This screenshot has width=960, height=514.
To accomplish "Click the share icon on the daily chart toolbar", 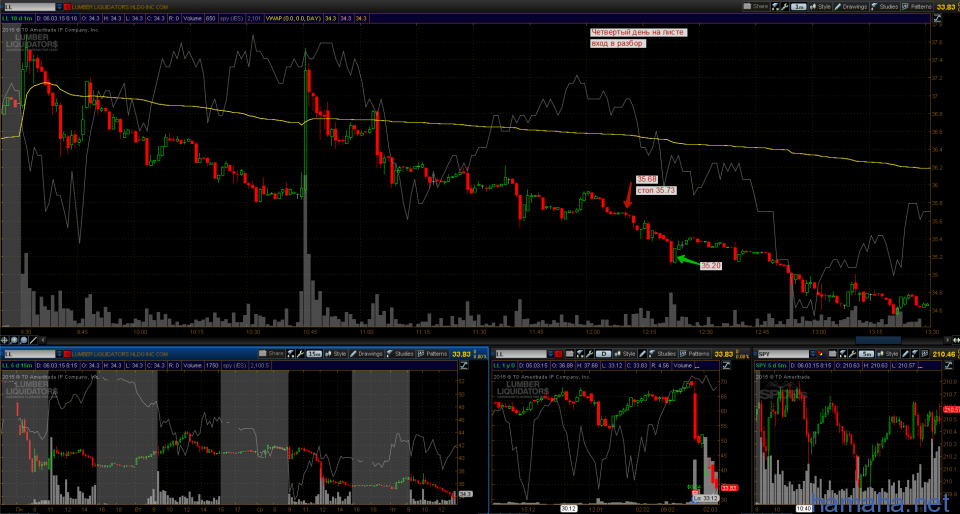I will (x=570, y=354).
